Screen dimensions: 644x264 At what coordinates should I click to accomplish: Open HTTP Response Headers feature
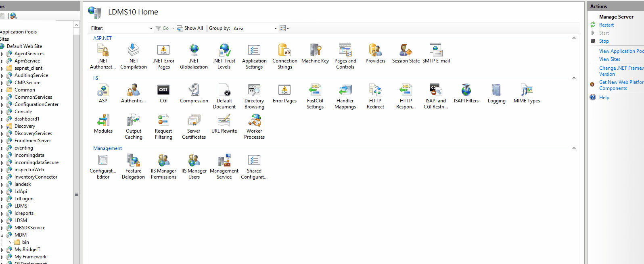[406, 96]
